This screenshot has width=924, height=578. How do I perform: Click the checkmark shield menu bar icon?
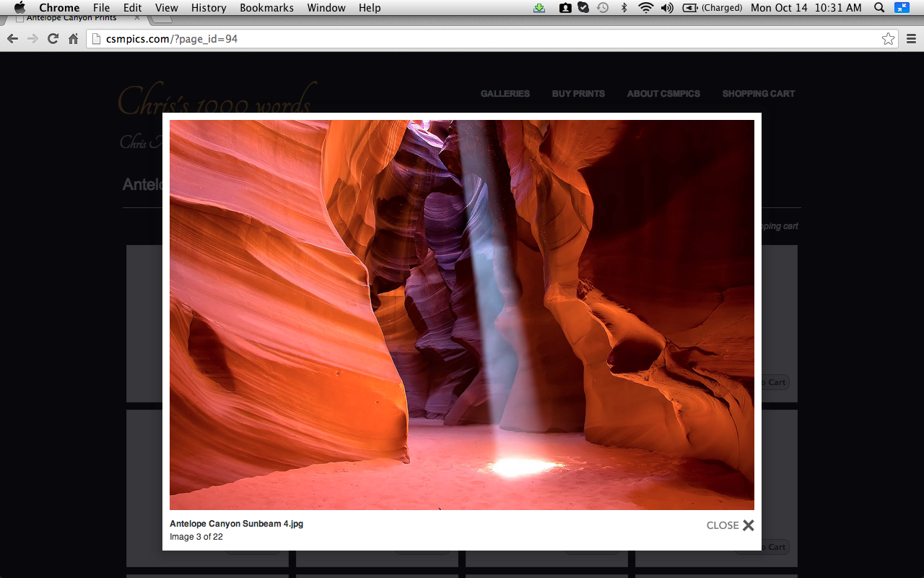(583, 7)
